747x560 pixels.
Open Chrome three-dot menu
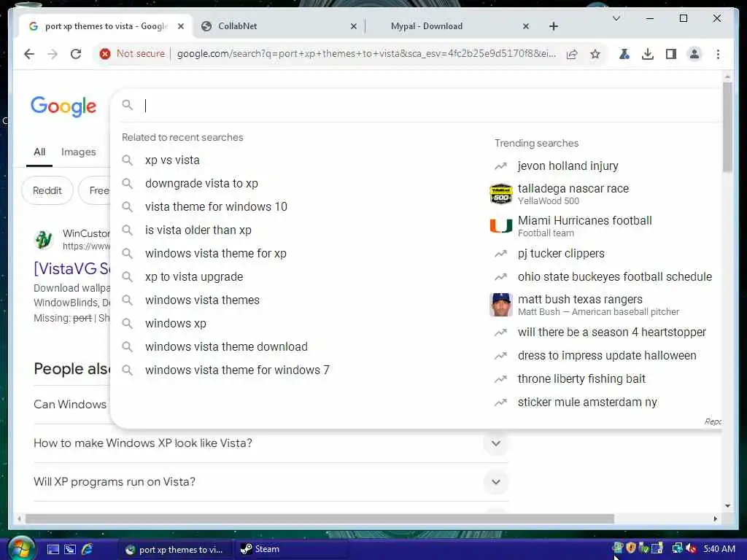point(718,54)
